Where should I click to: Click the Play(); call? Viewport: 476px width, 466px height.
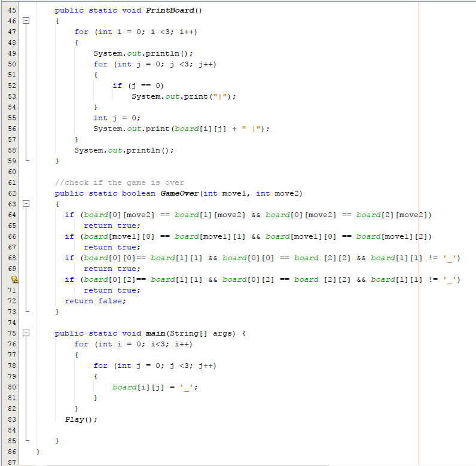click(81, 419)
